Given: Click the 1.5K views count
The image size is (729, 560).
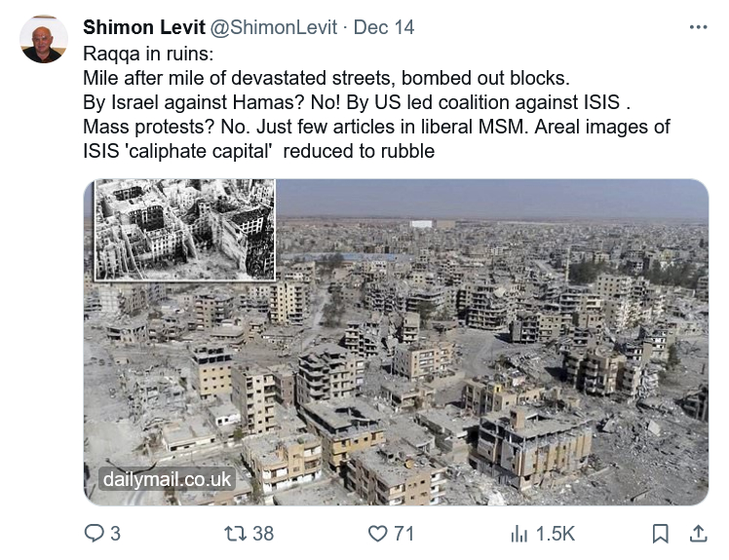Looking at the screenshot, I should [556, 533].
